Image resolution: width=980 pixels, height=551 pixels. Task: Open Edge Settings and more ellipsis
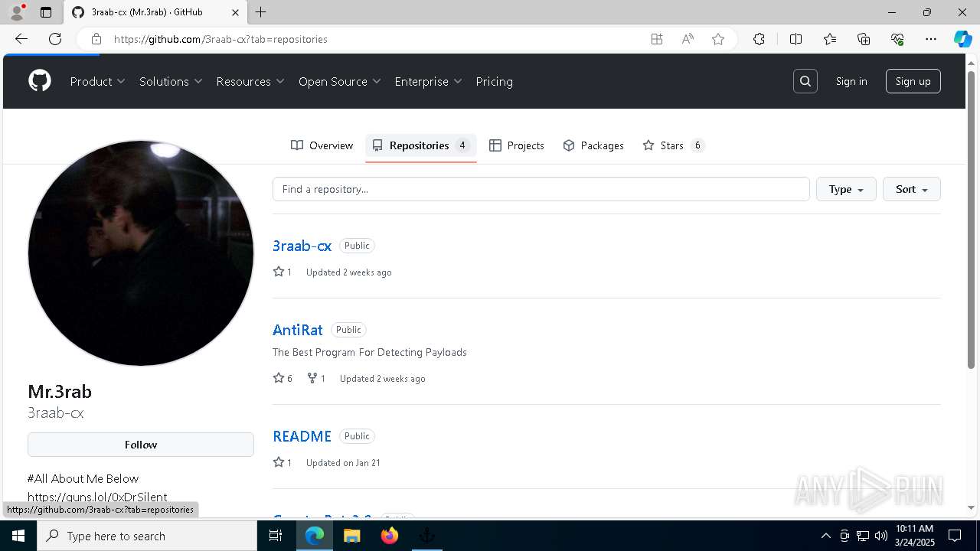(x=931, y=39)
